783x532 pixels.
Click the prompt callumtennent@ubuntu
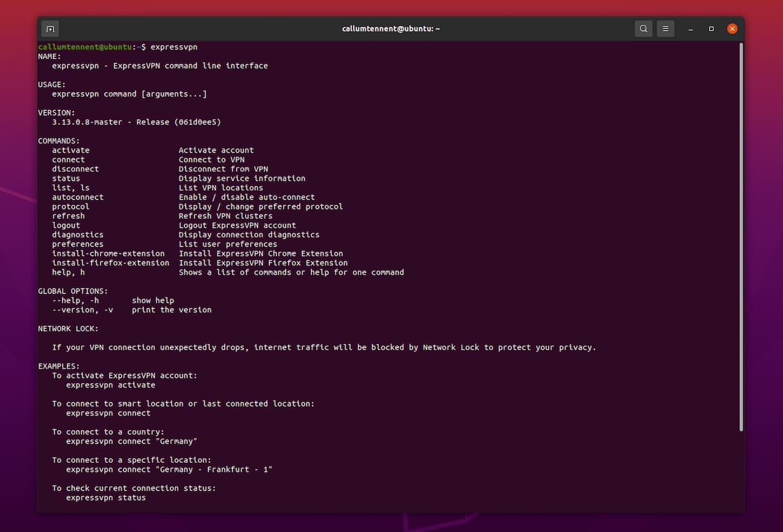[x=85, y=47]
